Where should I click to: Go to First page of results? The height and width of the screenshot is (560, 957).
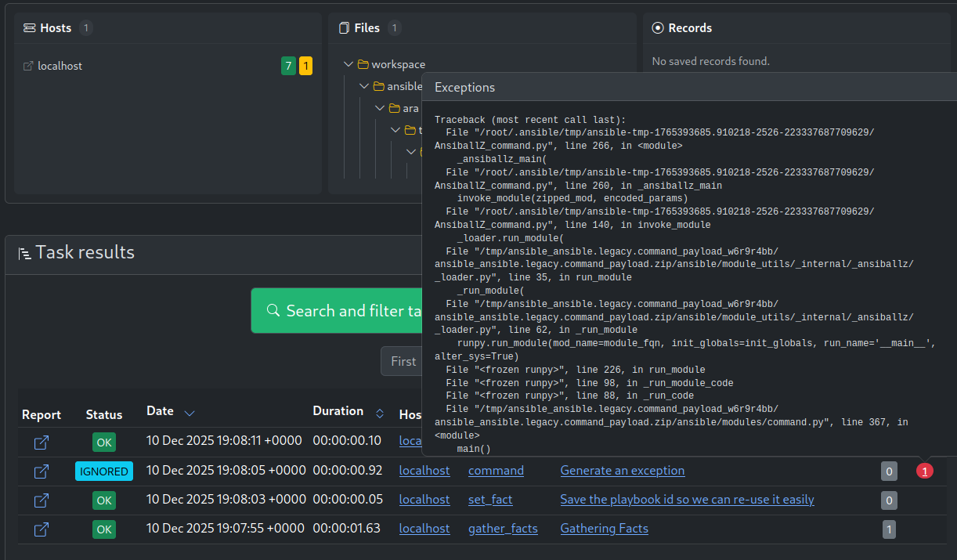point(402,361)
